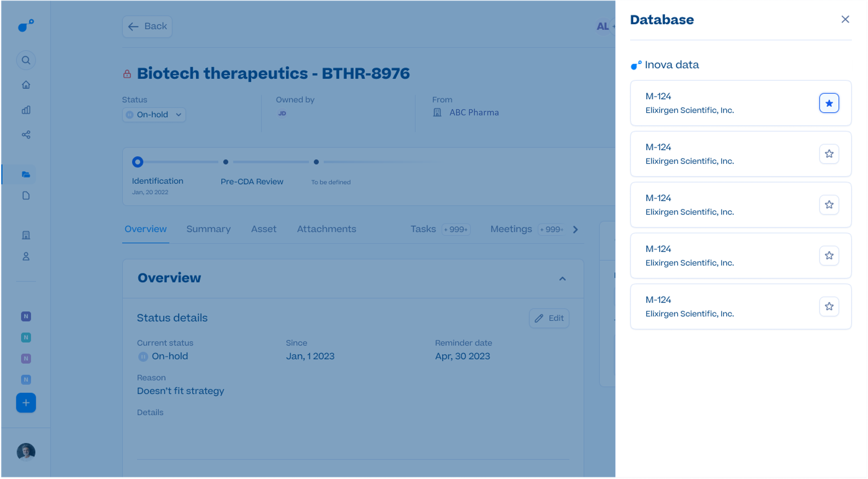The height and width of the screenshot is (479, 868).
Task: Select the Identification stage circle marker
Action: (x=137, y=162)
